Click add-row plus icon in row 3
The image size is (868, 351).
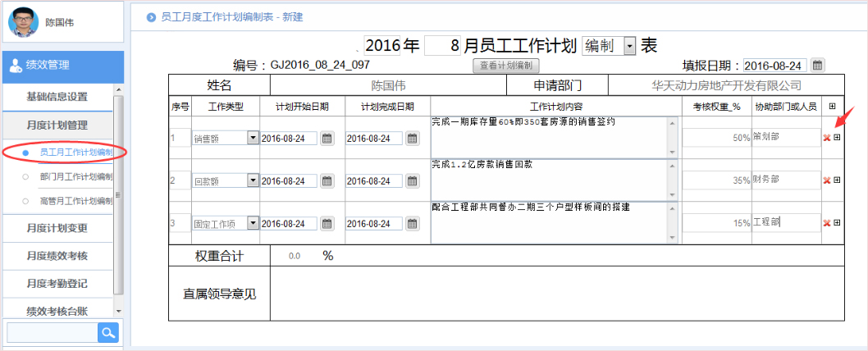click(837, 222)
